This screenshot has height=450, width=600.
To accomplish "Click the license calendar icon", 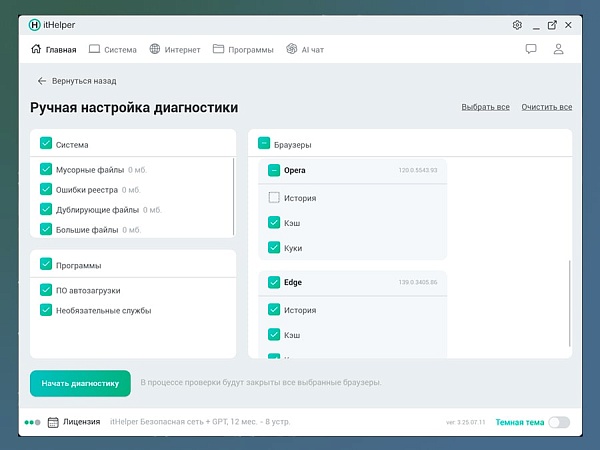I will pos(53,422).
